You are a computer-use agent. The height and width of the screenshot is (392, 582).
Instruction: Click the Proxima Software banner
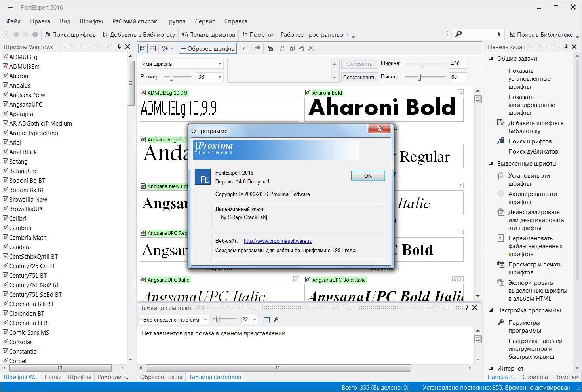(276, 150)
